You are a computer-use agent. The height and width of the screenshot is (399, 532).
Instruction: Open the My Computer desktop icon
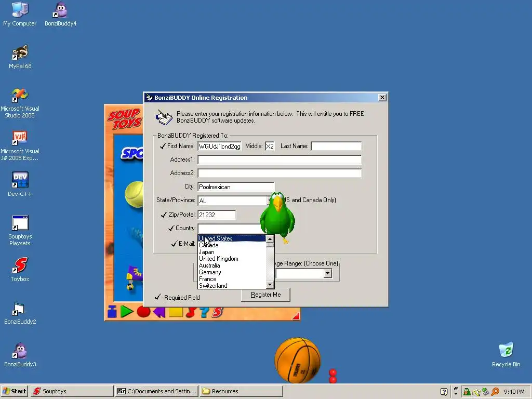pos(20,14)
